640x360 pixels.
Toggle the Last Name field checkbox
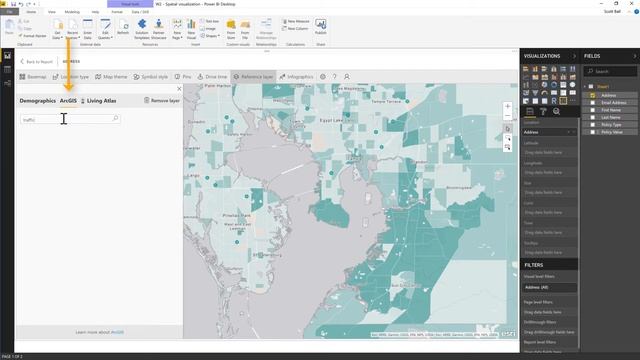click(x=593, y=118)
